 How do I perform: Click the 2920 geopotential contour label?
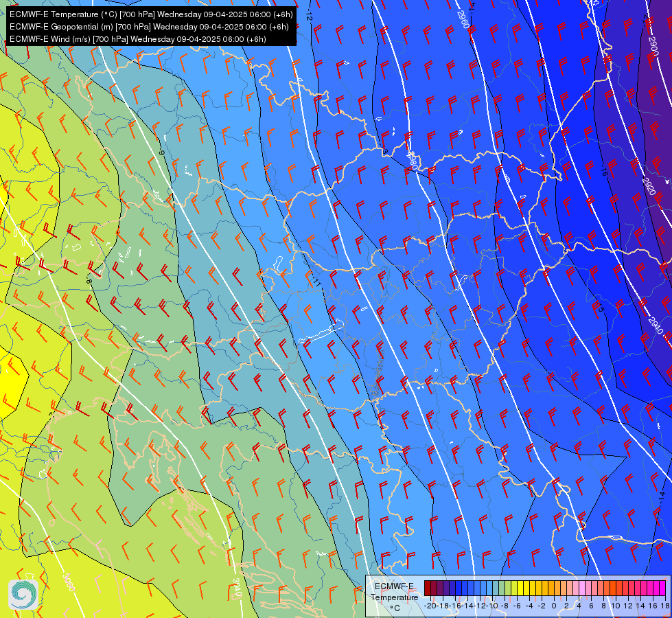point(649,185)
